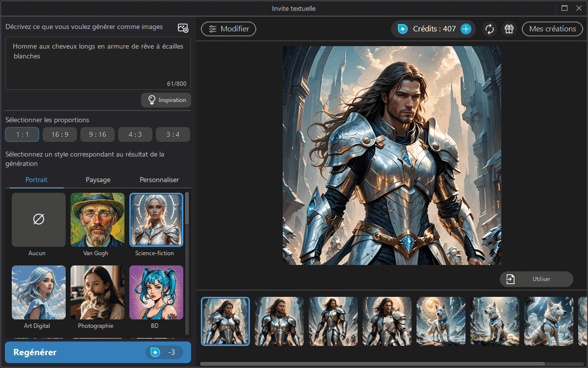The height and width of the screenshot is (368, 588).
Task: Choose the Art Digital style
Action: [x=39, y=292]
